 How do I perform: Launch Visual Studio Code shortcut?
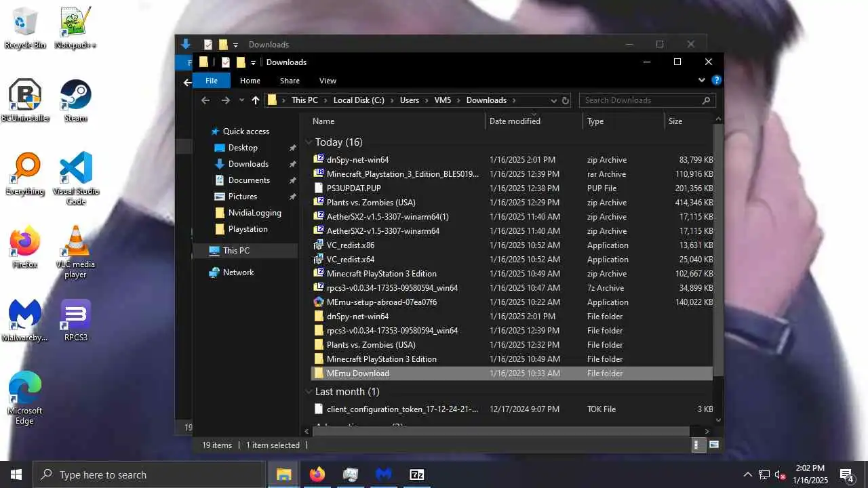point(75,179)
